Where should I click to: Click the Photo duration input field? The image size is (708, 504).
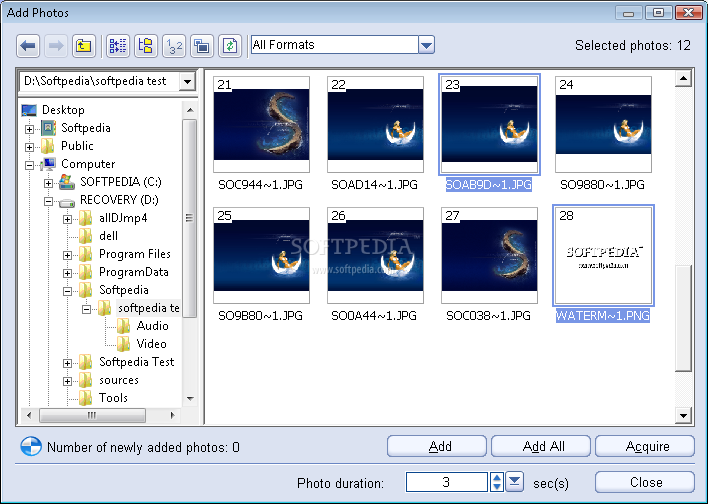[447, 482]
